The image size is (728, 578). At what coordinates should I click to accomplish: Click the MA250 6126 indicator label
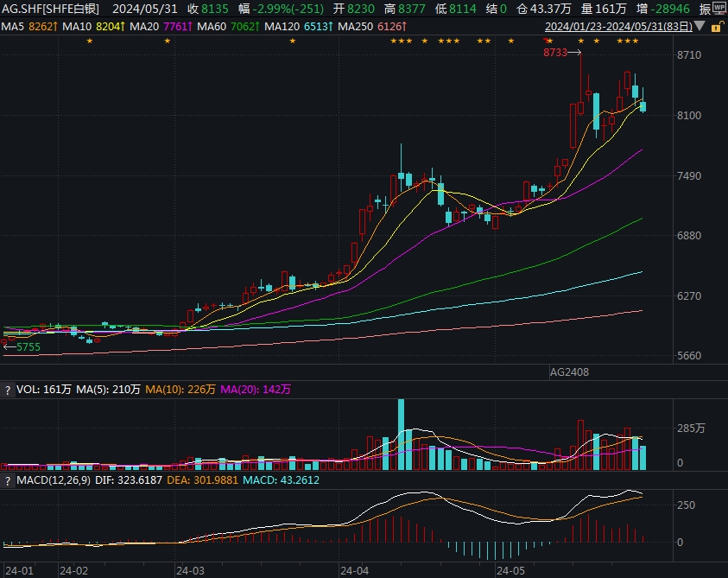pyautogui.click(x=372, y=27)
